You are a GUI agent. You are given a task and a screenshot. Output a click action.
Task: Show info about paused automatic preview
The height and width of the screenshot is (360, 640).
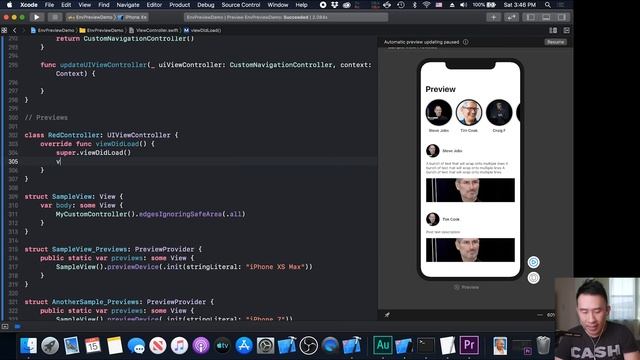466,42
